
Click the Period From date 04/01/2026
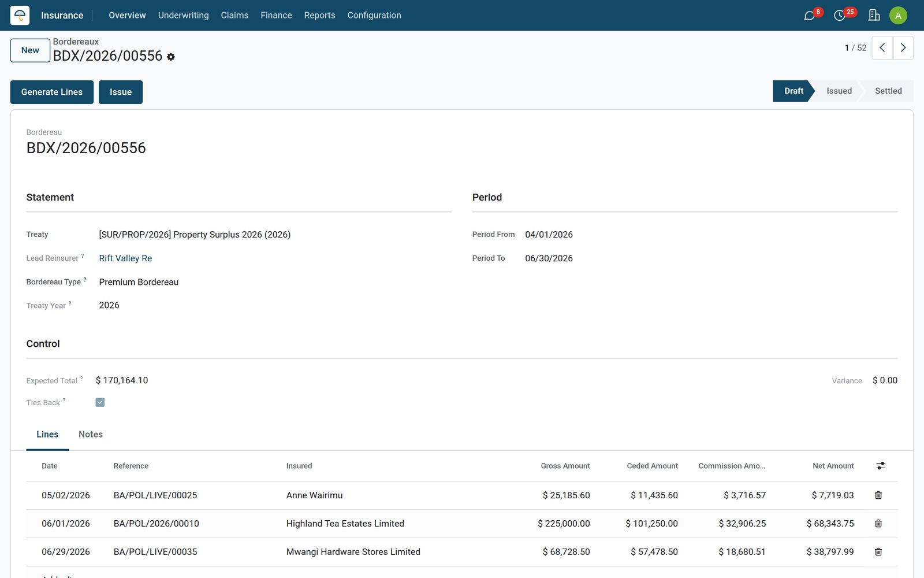[x=549, y=235]
